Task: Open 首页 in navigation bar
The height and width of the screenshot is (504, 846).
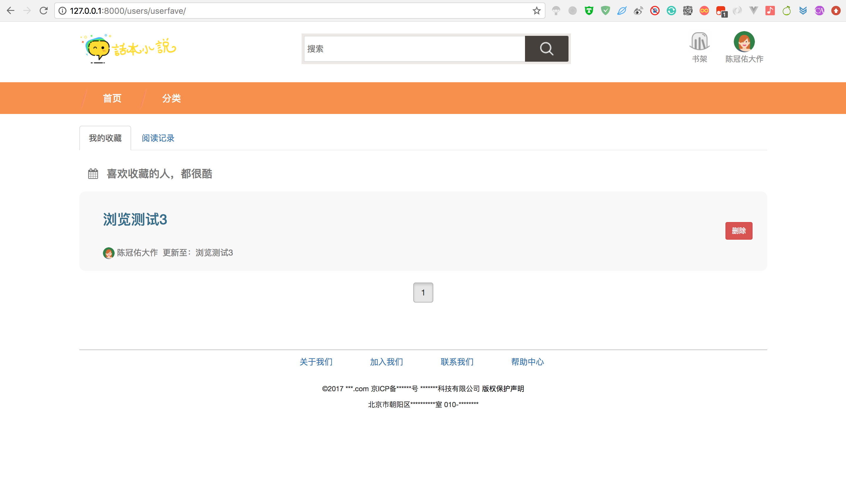Action: [x=112, y=98]
